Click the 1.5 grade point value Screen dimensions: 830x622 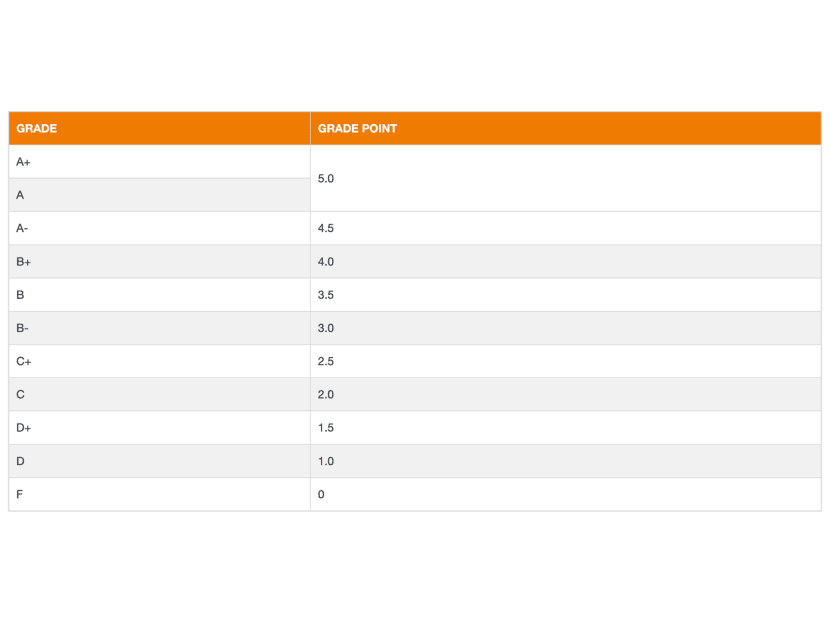pyautogui.click(x=326, y=428)
